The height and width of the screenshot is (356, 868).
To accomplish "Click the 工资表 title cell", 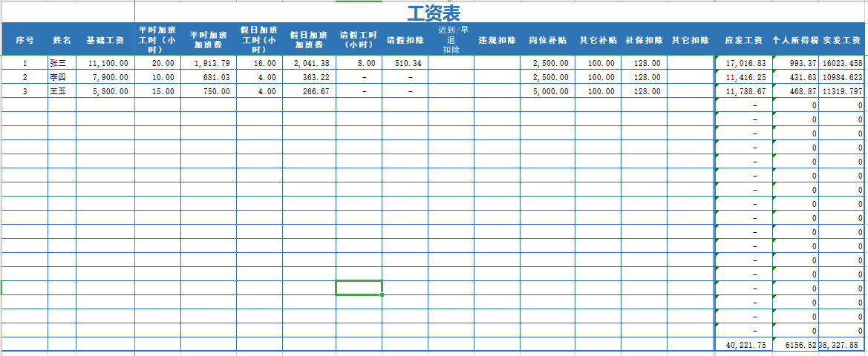I will tap(434, 13).
